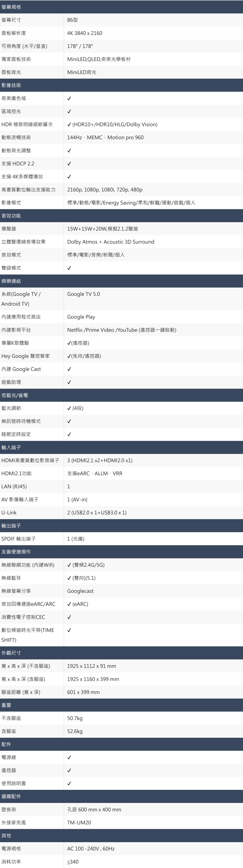Click the checkmark in the 消費性電子控制CEC row

click(x=69, y=617)
